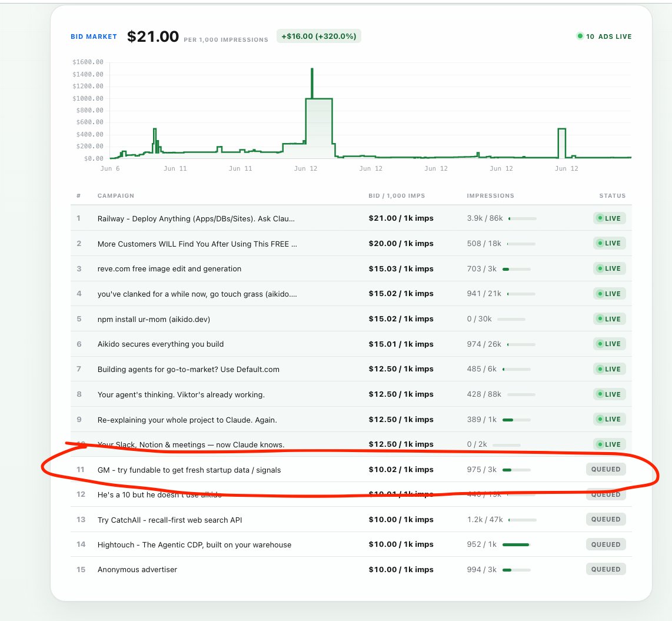This screenshot has height=621, width=672.
Task: Click the $21.00 current bid price
Action: [153, 36]
